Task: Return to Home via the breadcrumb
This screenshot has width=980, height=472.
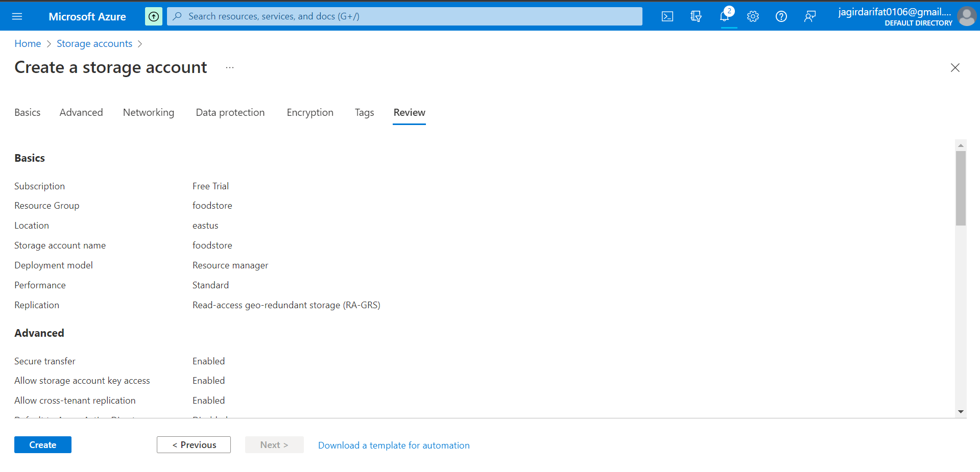Action: [x=28, y=43]
